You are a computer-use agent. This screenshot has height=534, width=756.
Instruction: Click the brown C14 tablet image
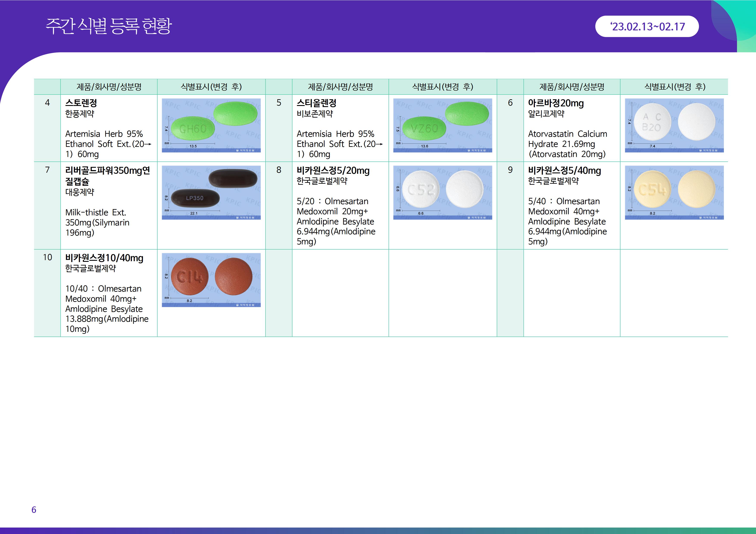point(211,280)
